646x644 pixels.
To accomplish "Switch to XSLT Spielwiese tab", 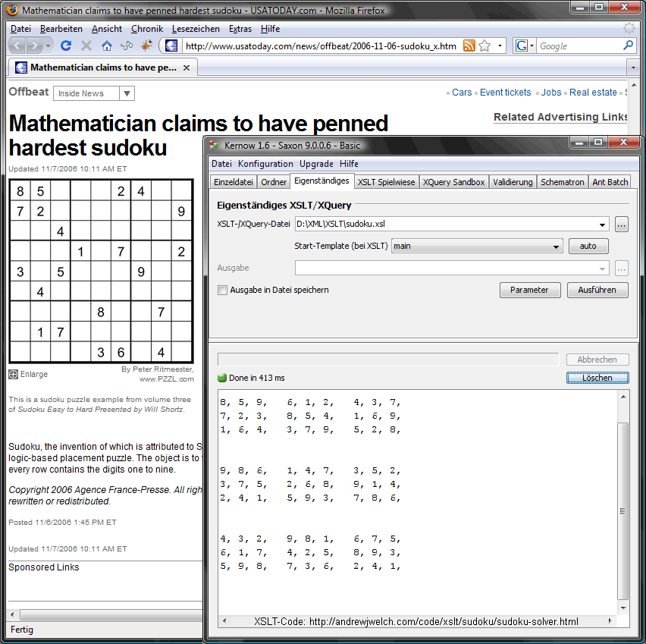I will click(x=386, y=182).
